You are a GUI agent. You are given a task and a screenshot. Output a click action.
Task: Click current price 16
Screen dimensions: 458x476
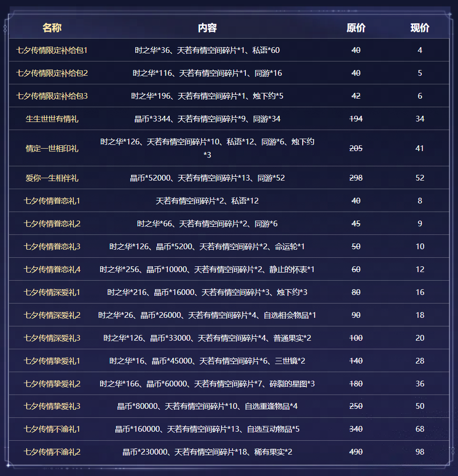pyautogui.click(x=420, y=293)
